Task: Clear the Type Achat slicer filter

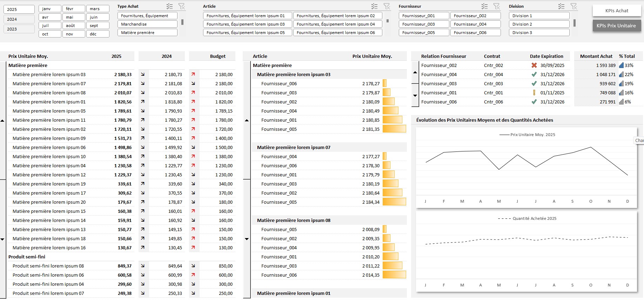Action: pyautogui.click(x=181, y=6)
